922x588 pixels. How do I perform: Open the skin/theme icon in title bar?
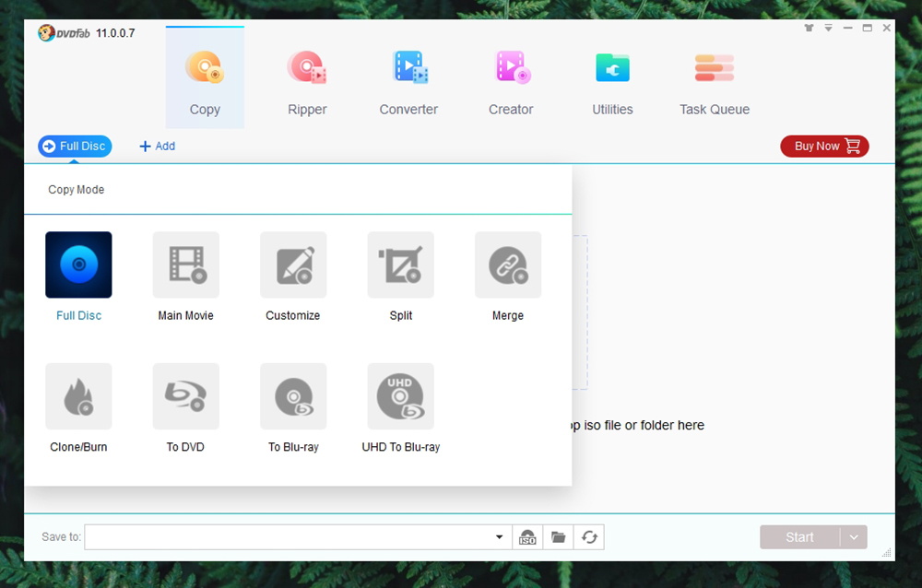[810, 28]
